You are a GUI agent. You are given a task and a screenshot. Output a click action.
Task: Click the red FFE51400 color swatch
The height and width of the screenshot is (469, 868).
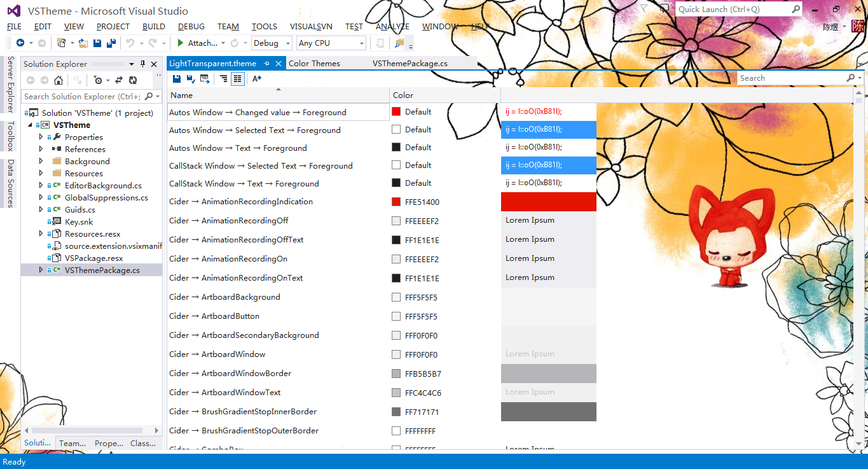396,202
